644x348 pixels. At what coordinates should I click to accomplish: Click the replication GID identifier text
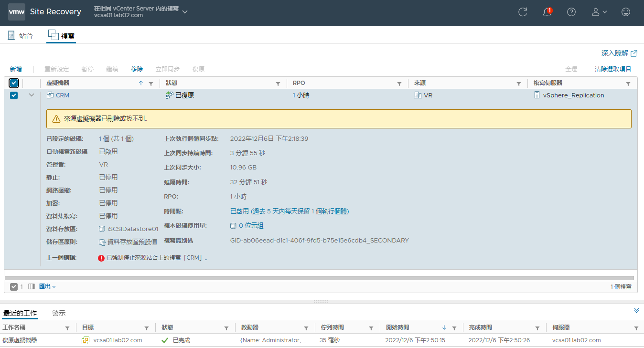coord(320,241)
